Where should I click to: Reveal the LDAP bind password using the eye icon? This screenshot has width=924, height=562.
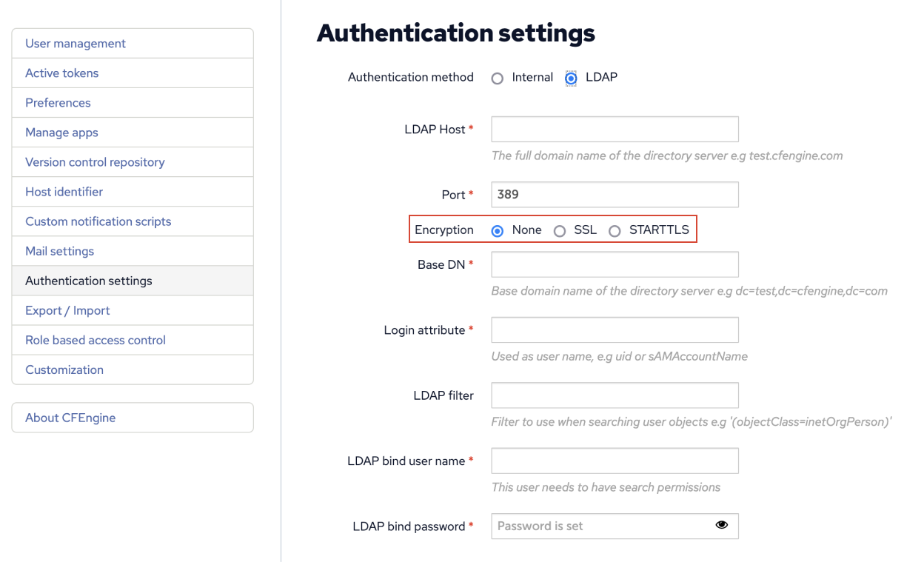(x=721, y=524)
